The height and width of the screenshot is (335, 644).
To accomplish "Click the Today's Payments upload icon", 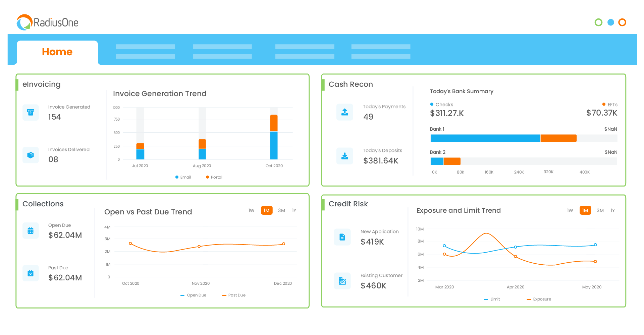I will (x=344, y=112).
